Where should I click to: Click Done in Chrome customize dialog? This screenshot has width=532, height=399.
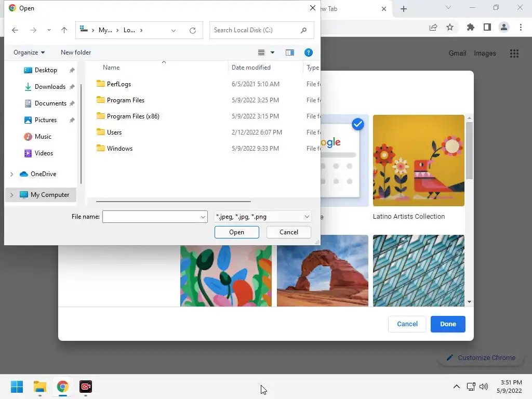(448, 324)
